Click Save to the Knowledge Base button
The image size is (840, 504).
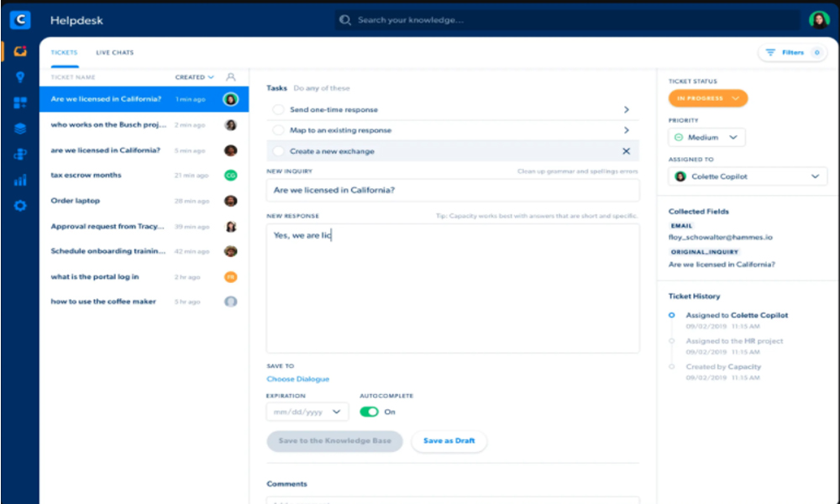tap(335, 441)
